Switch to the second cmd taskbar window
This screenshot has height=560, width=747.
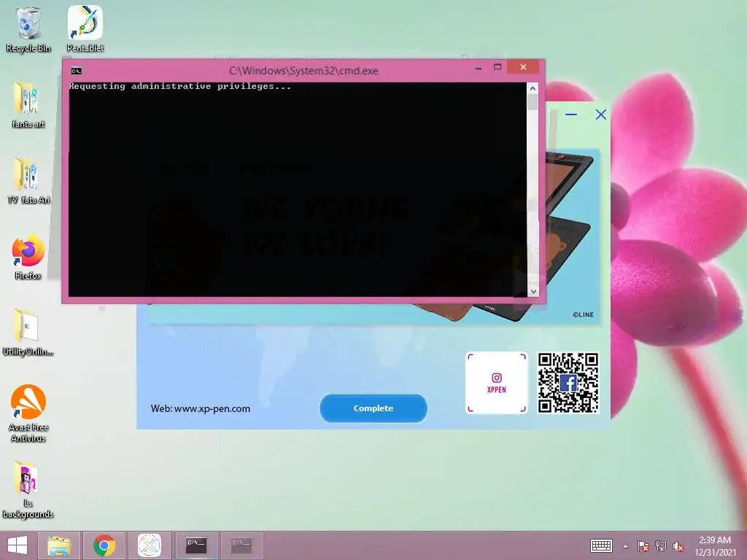tap(241, 545)
